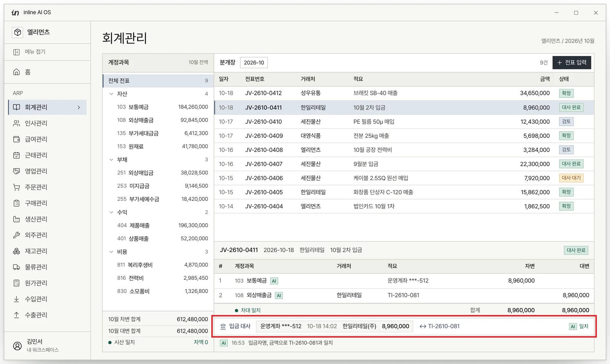Open 외주관리 wrench icon
Image resolution: width=610 pixels, height=364 pixels.
[16, 235]
